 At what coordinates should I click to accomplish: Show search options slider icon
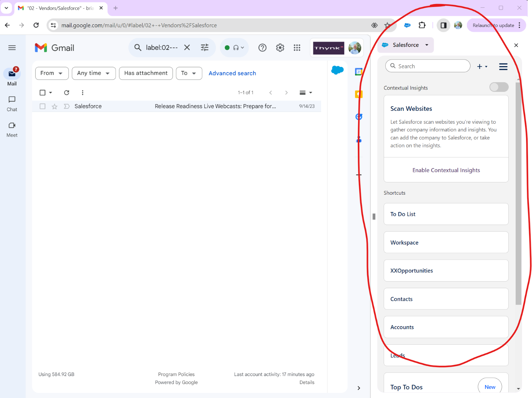[204, 48]
